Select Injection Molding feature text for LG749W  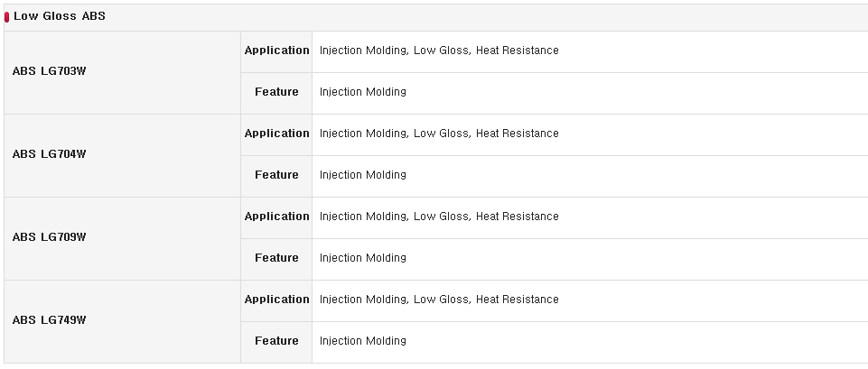[362, 341]
